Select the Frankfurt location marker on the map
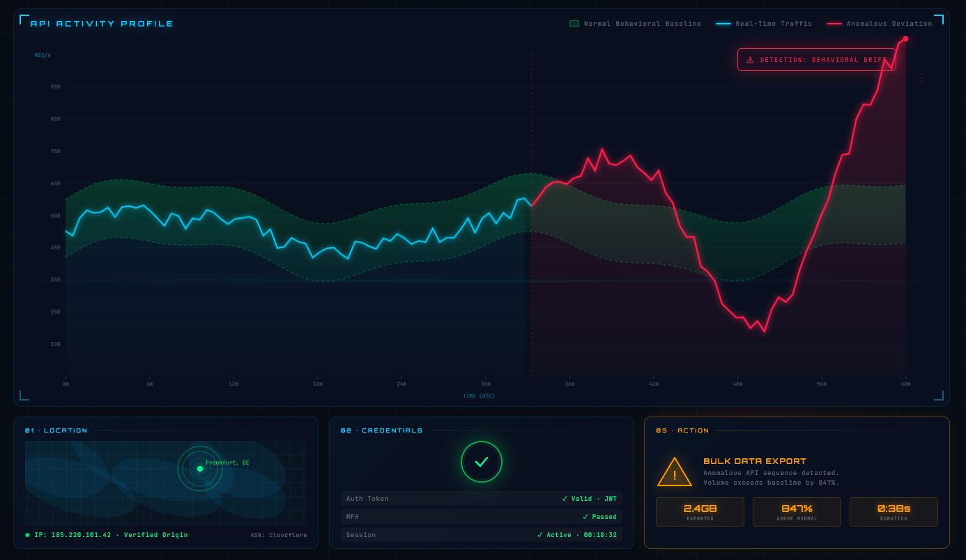 (200, 469)
